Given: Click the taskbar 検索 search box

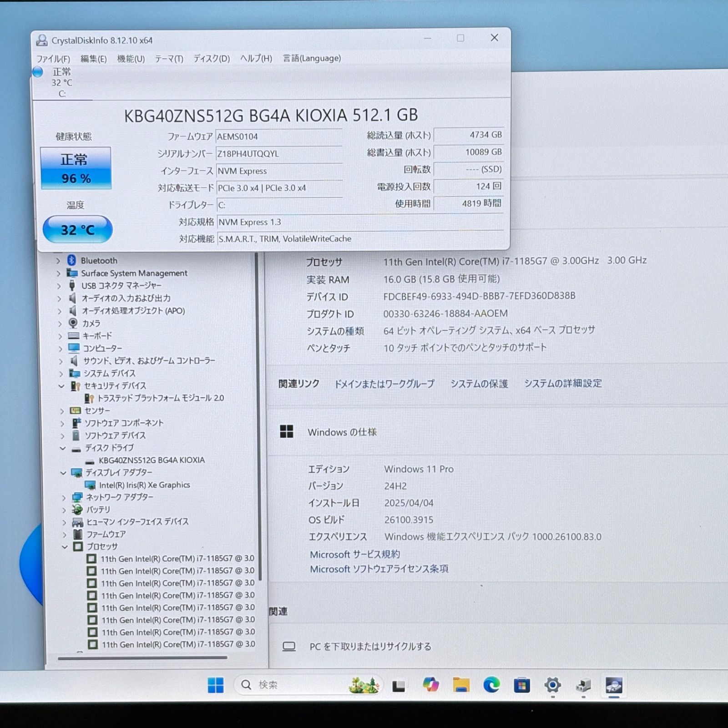Looking at the screenshot, I should point(308,685).
